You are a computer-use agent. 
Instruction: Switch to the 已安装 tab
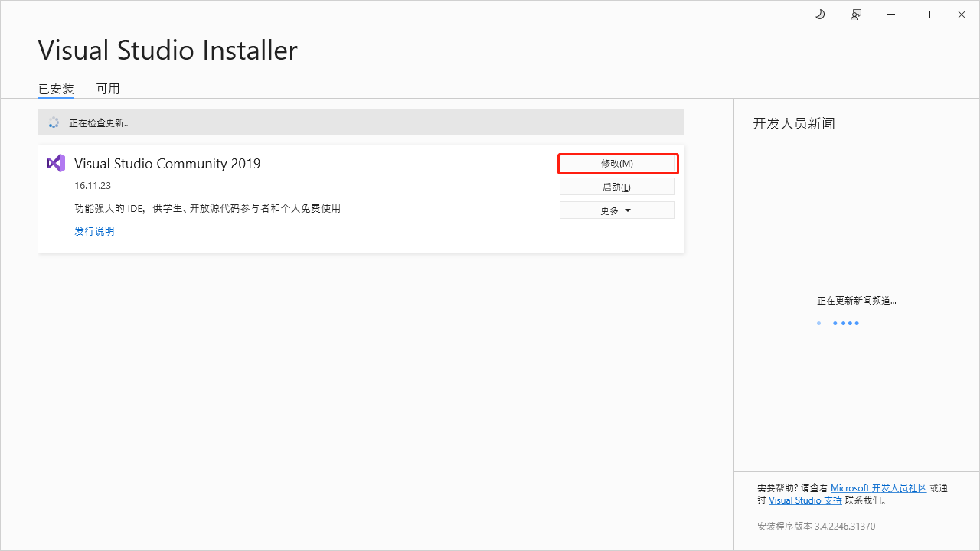tap(56, 89)
